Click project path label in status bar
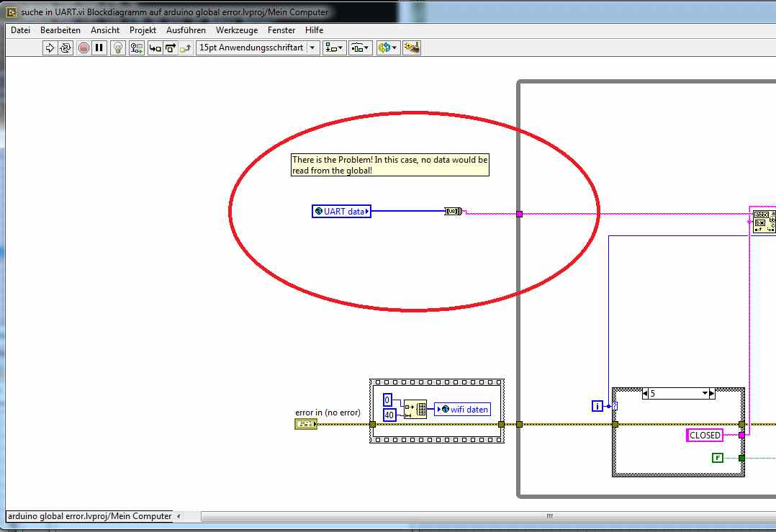 tap(89, 516)
